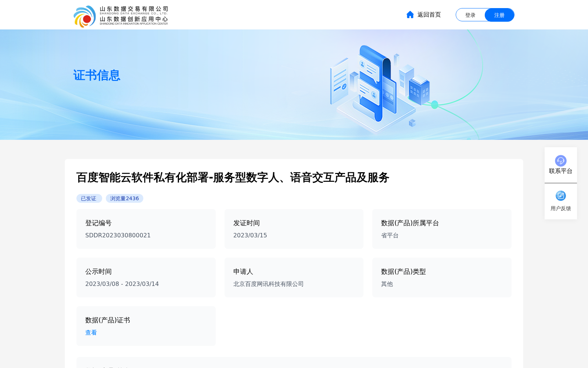Image resolution: width=588 pixels, height=368 pixels.
Task: Open the 返回首页 link
Action: point(429,15)
